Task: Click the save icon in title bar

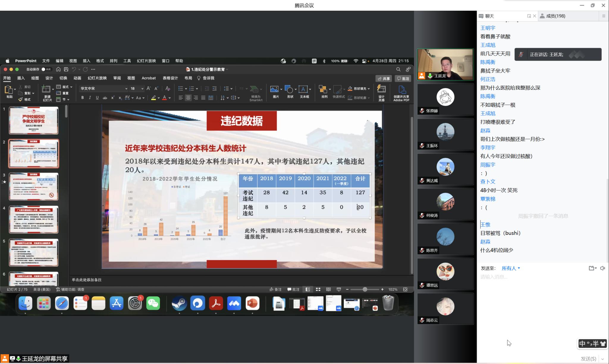Action: coord(66,69)
